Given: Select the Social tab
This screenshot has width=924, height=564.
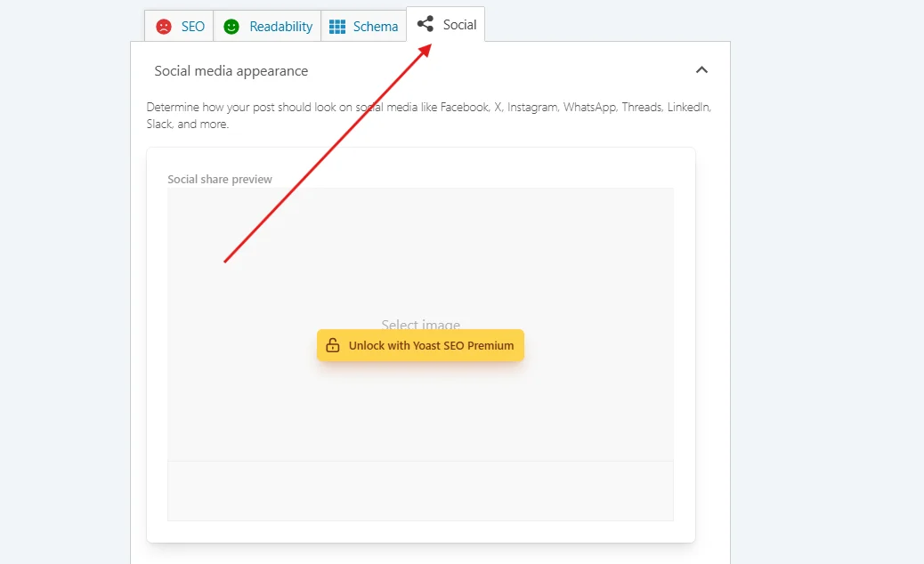Looking at the screenshot, I should pos(446,25).
